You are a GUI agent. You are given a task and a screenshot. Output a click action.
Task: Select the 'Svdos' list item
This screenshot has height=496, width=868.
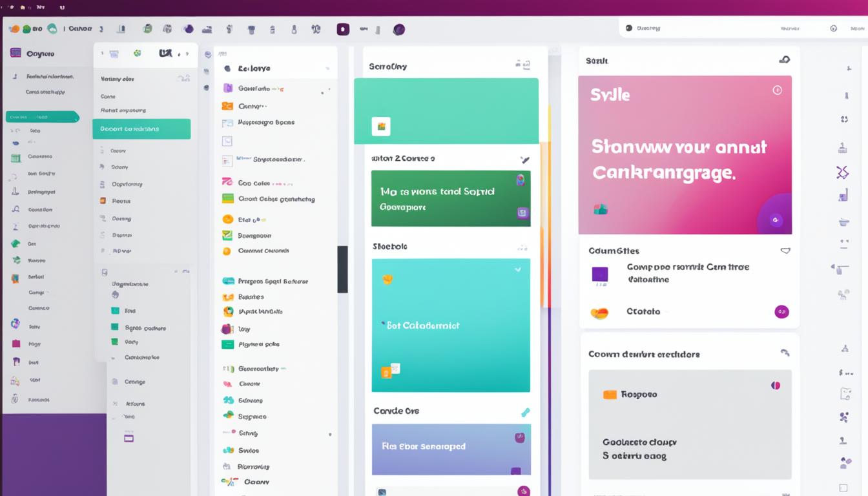(x=241, y=450)
